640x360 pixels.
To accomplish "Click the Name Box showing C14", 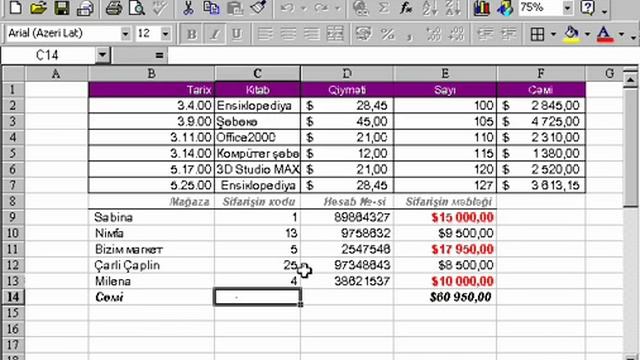I will coord(48,55).
